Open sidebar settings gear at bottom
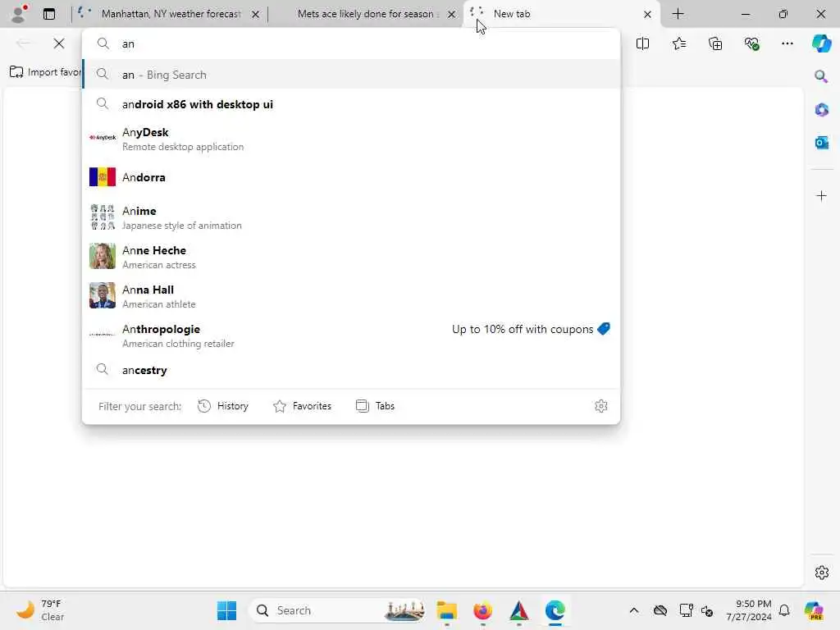 tap(821, 573)
